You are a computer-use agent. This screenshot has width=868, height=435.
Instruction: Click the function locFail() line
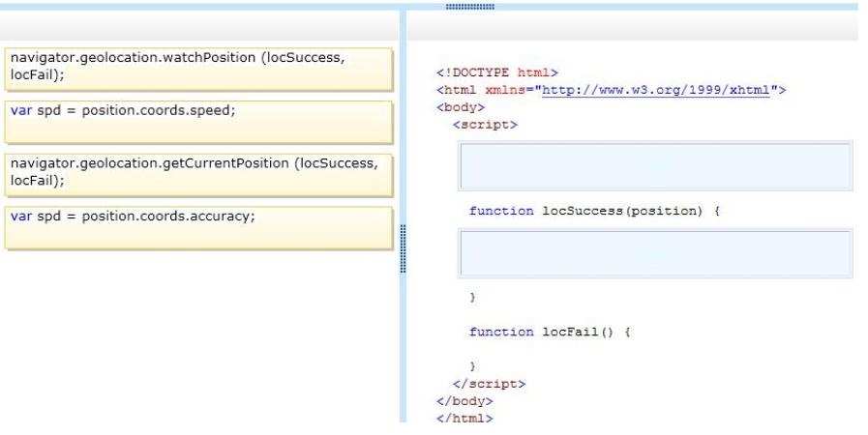click(550, 332)
